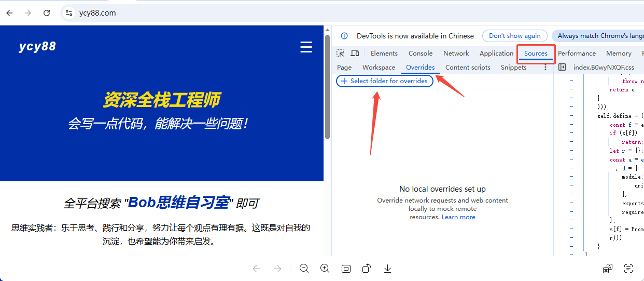Switch to the Network tab in DevTools
The width and height of the screenshot is (644, 281).
(x=456, y=53)
